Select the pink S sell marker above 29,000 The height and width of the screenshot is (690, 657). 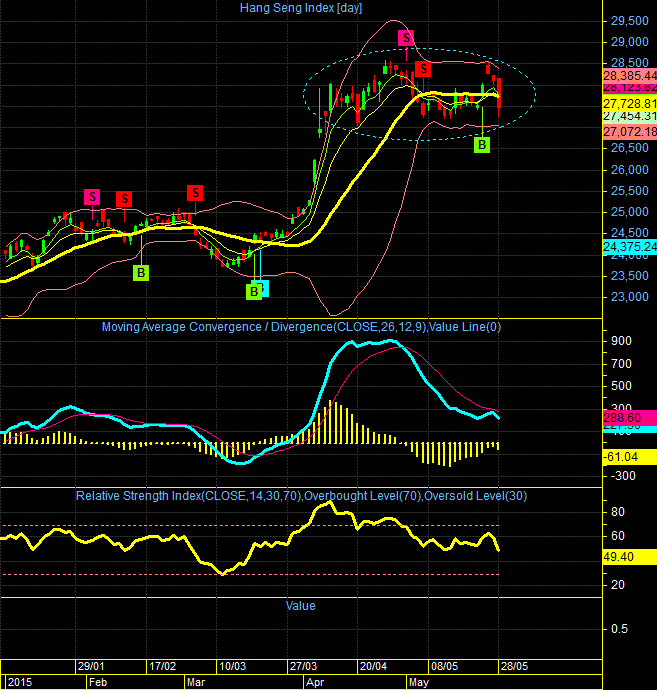[x=406, y=38]
